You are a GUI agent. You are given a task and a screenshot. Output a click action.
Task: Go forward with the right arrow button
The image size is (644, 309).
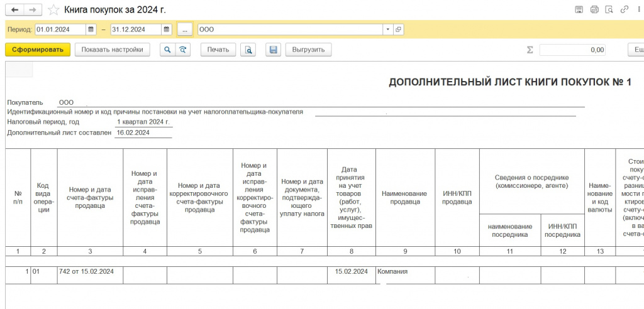point(33,10)
